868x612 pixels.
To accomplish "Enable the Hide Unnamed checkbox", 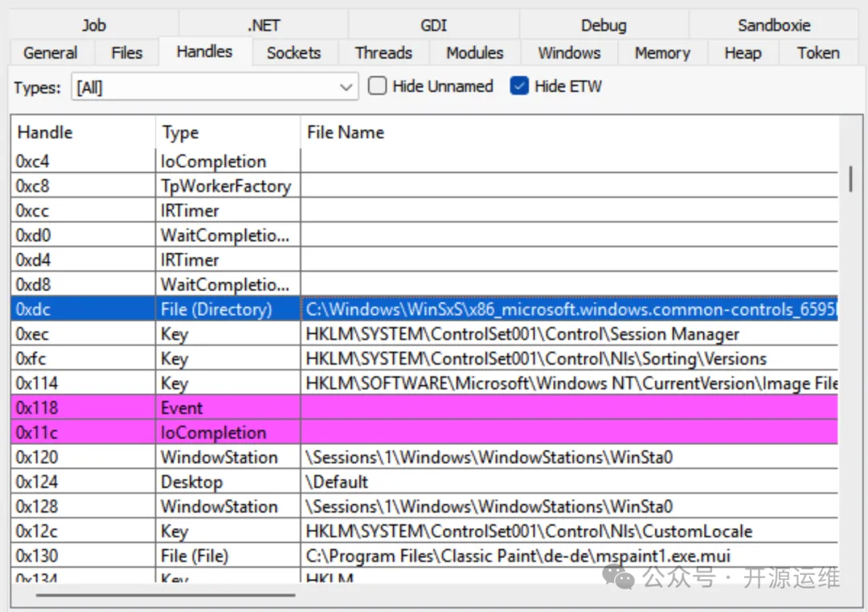I will click(378, 86).
